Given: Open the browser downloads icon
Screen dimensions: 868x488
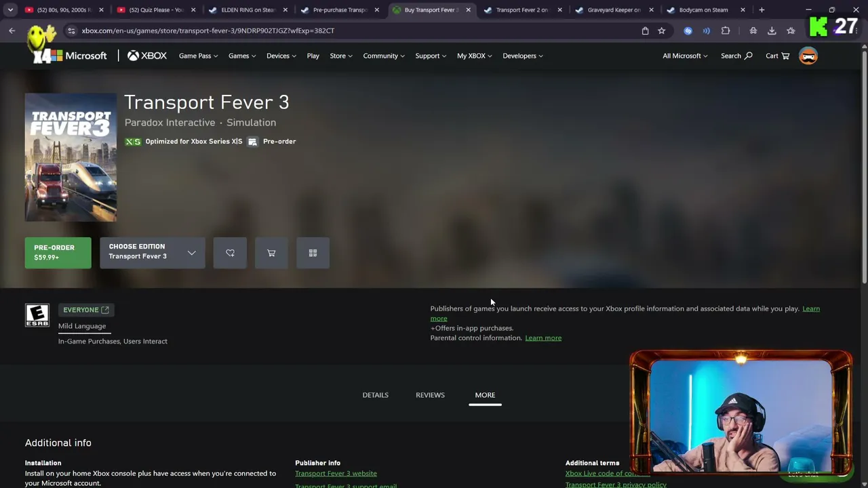Looking at the screenshot, I should coord(772,30).
